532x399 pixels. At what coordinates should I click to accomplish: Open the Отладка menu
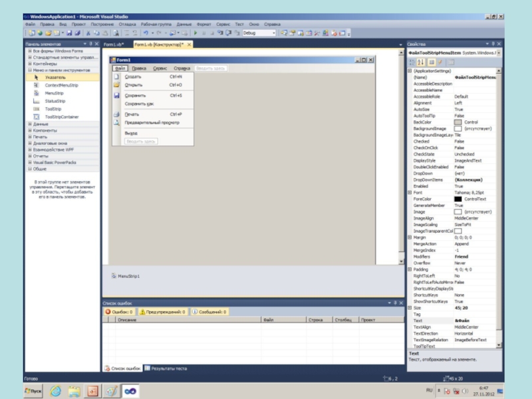coord(127,24)
